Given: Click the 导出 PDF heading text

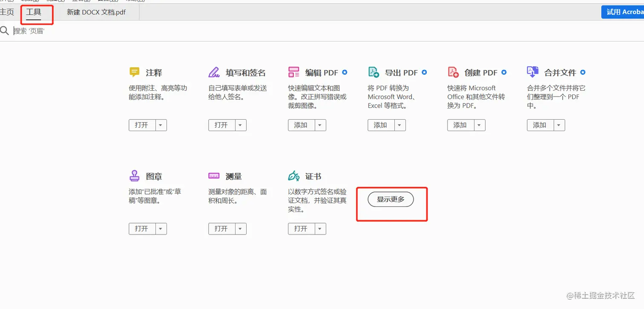Looking at the screenshot, I should tap(401, 73).
